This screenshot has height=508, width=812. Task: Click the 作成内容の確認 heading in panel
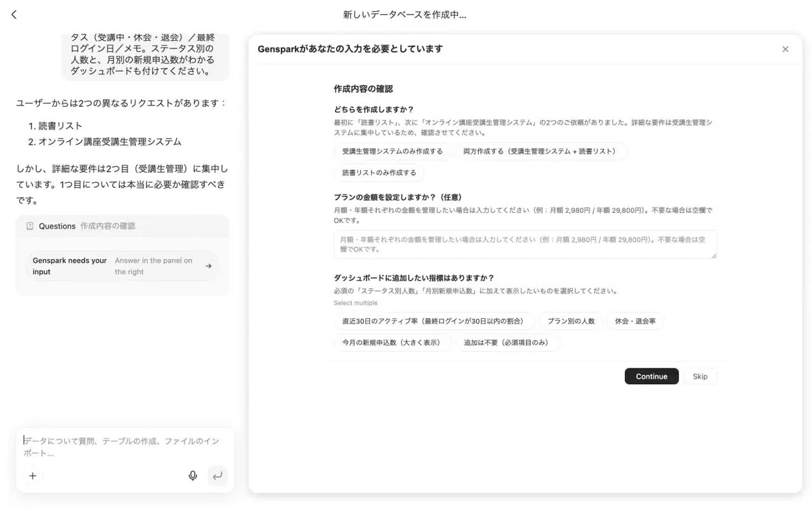click(x=363, y=89)
